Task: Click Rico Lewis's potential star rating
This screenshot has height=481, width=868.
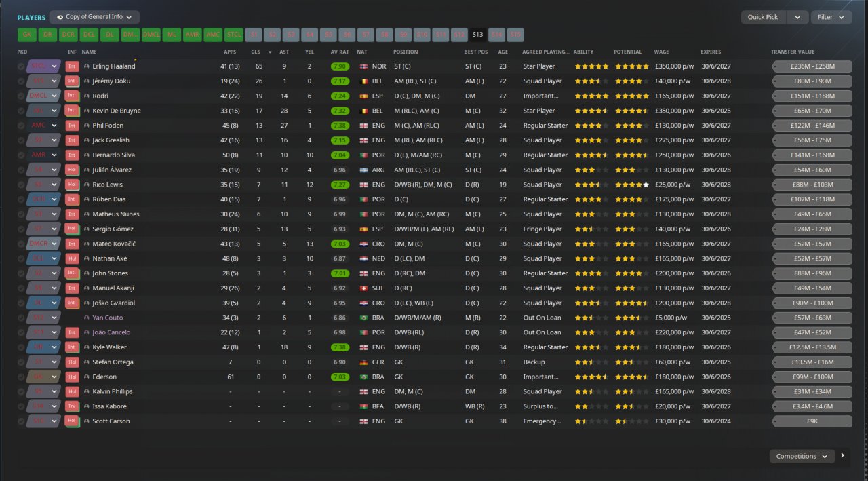Action: (632, 185)
